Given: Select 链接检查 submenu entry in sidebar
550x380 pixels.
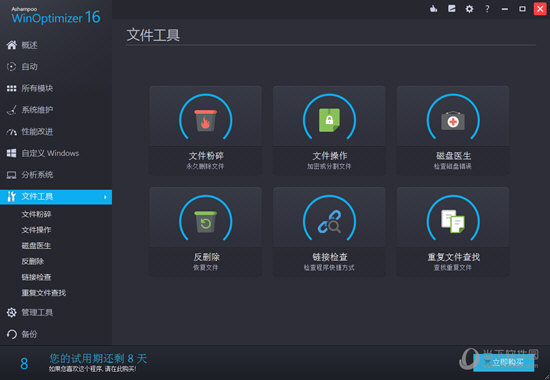Looking at the screenshot, I should click(x=36, y=277).
